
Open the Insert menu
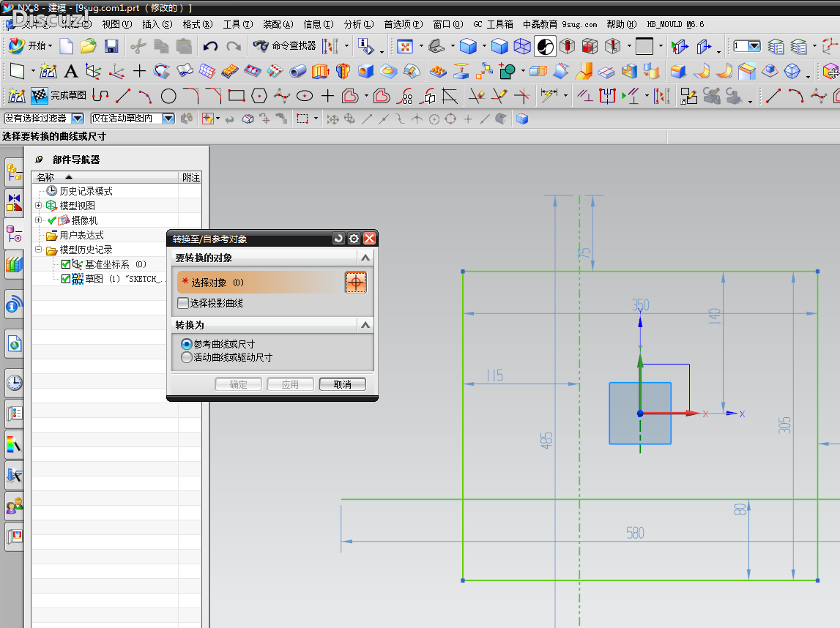(157, 24)
